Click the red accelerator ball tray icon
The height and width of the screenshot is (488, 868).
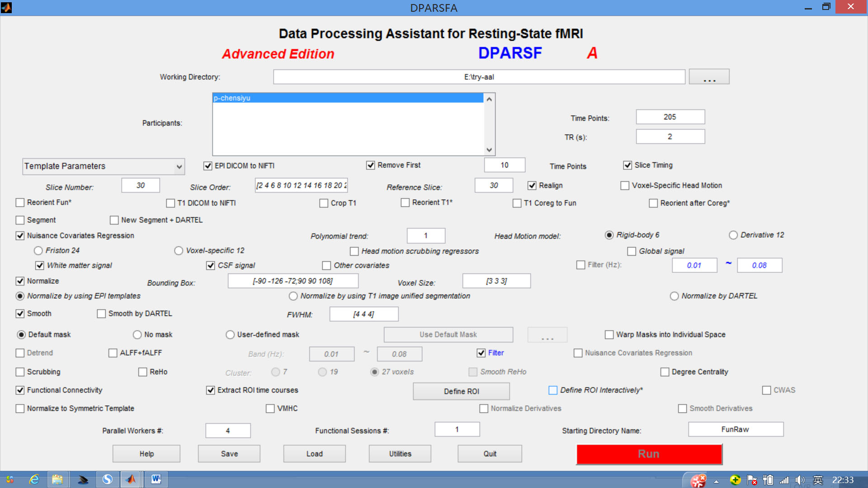(698, 480)
